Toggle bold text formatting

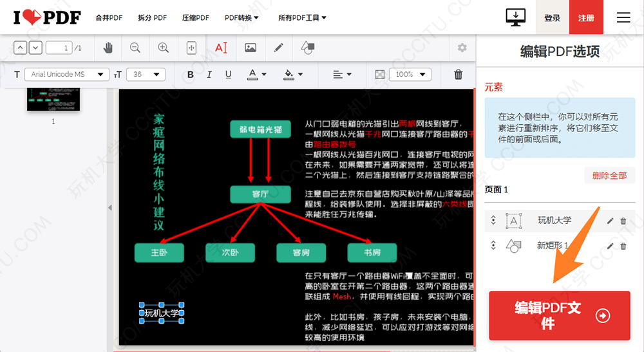[x=191, y=75]
